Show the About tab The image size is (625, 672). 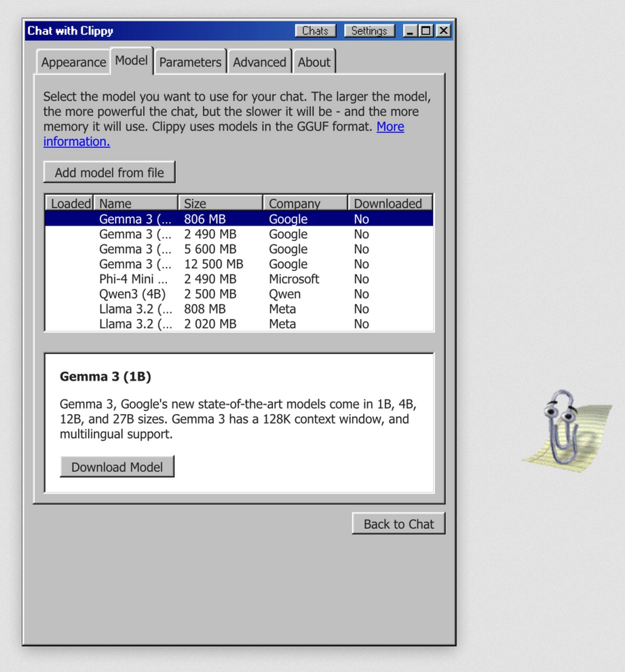[x=314, y=62]
